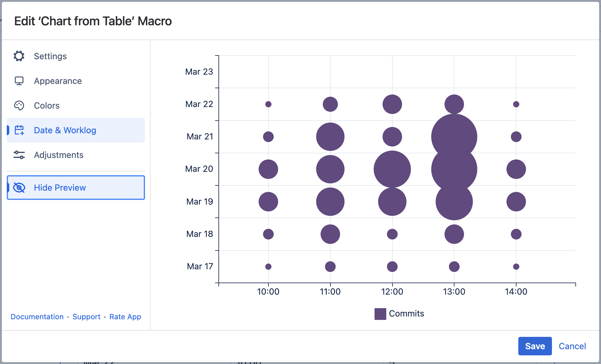Image resolution: width=601 pixels, height=364 pixels.
Task: Click the Appearance monitor icon
Action: pos(19,81)
